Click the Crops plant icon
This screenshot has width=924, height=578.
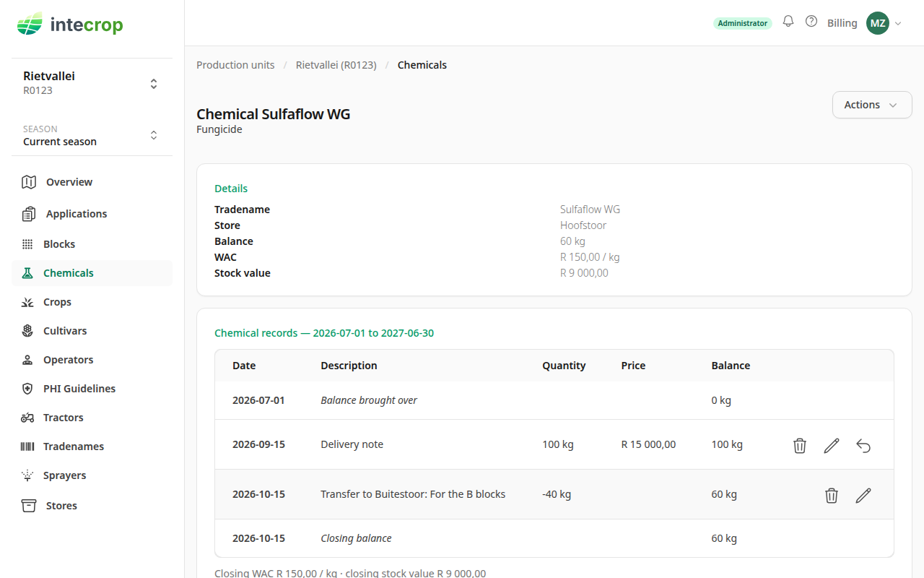[27, 302]
